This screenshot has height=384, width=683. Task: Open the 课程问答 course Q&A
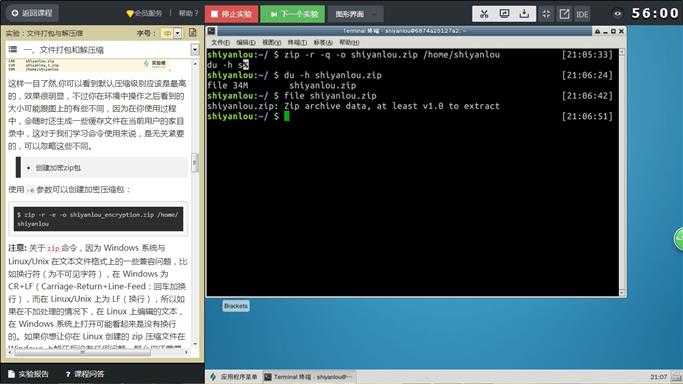(x=85, y=374)
